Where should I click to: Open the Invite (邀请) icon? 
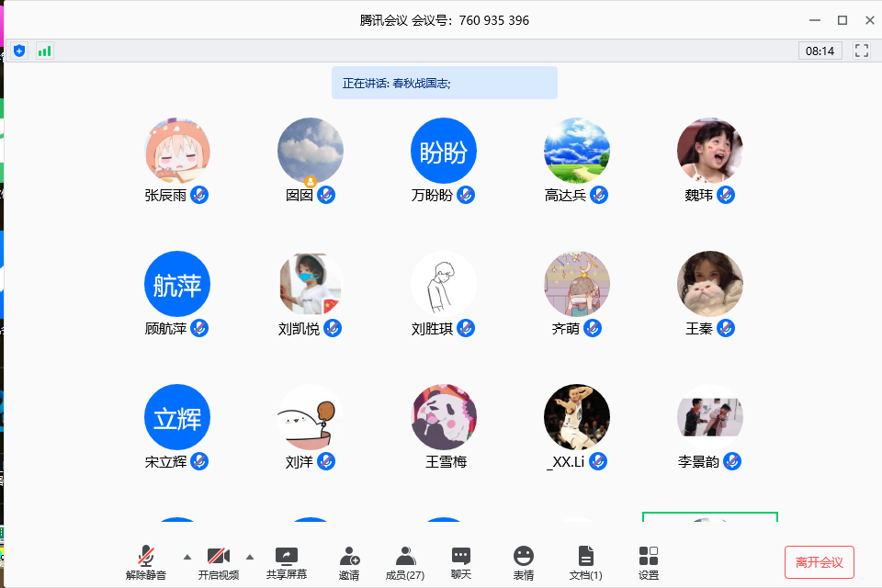tap(349, 561)
